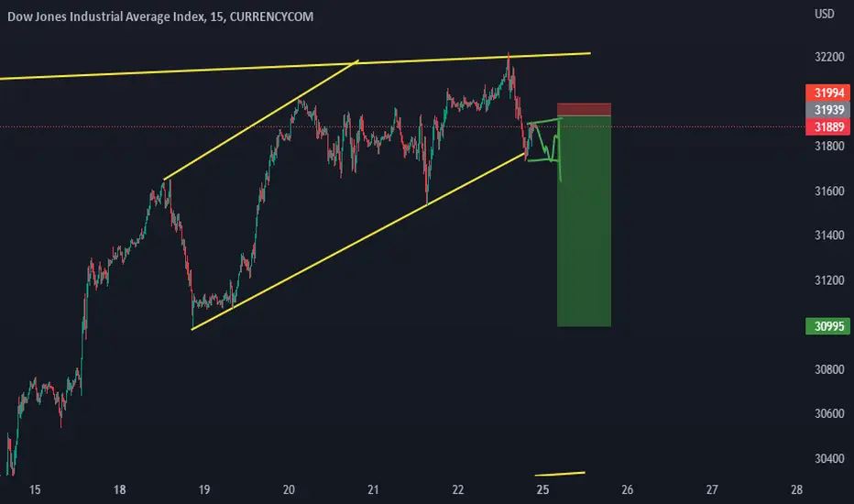Click date 20 on time axis

click(x=289, y=490)
